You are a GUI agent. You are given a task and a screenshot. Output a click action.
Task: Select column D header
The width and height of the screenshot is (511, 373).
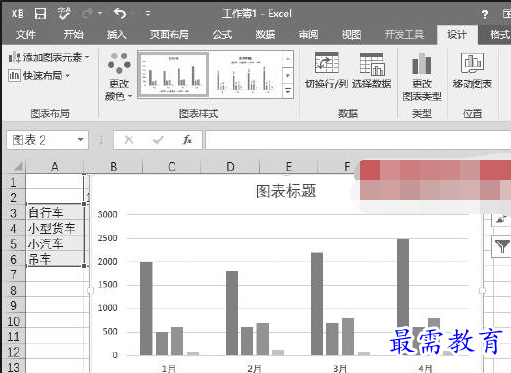point(230,166)
